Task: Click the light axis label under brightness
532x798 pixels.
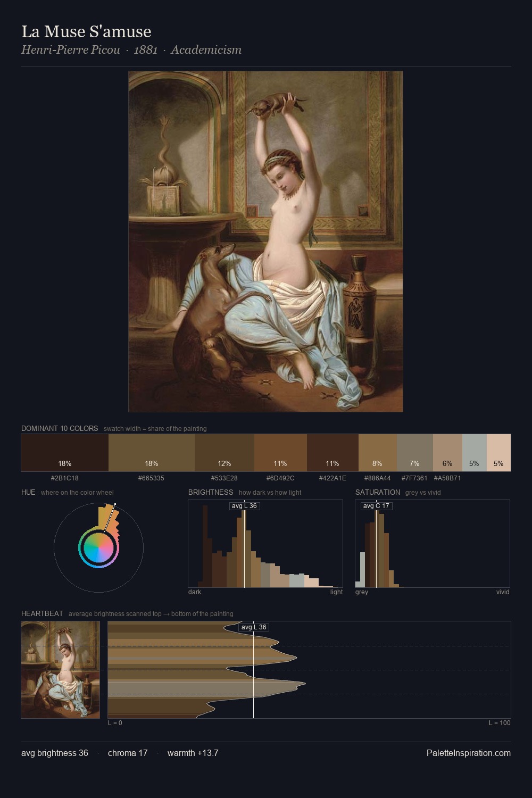Action: [x=337, y=592]
